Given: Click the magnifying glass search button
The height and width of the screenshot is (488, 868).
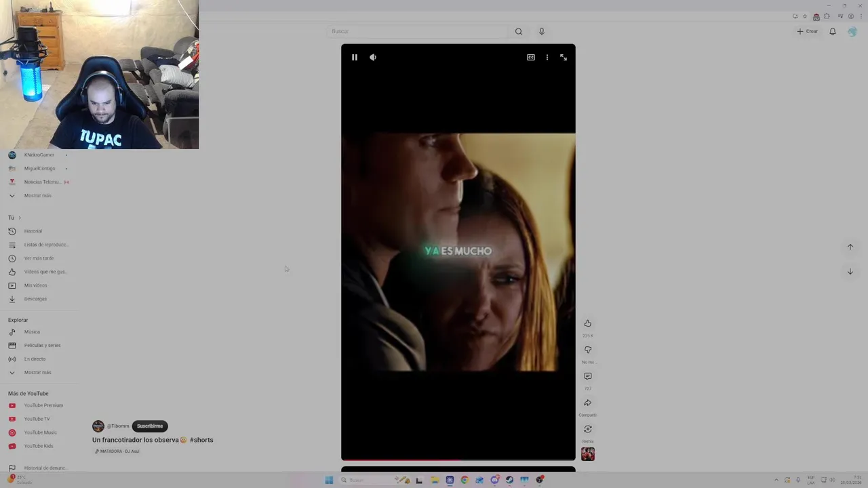Looking at the screenshot, I should coord(519,31).
